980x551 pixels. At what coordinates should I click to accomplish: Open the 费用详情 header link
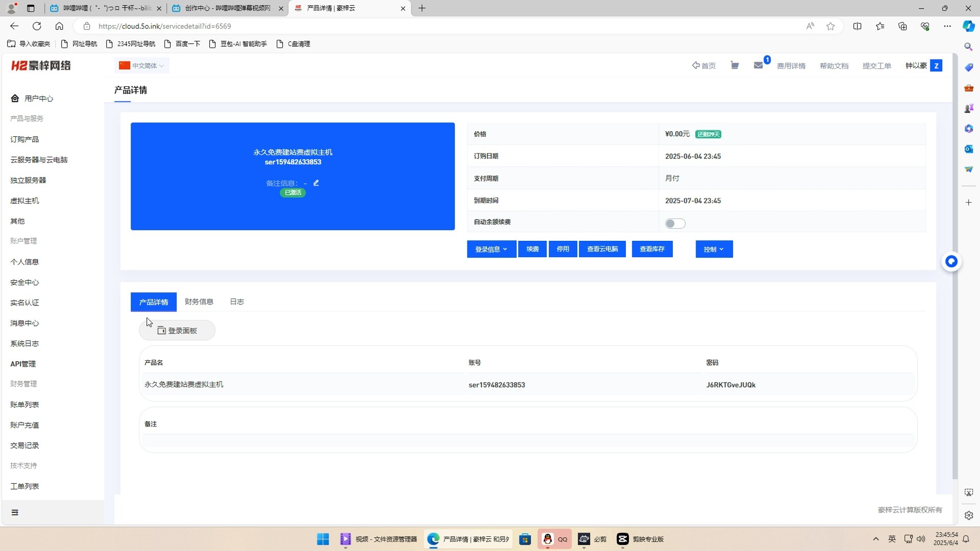coord(791,66)
